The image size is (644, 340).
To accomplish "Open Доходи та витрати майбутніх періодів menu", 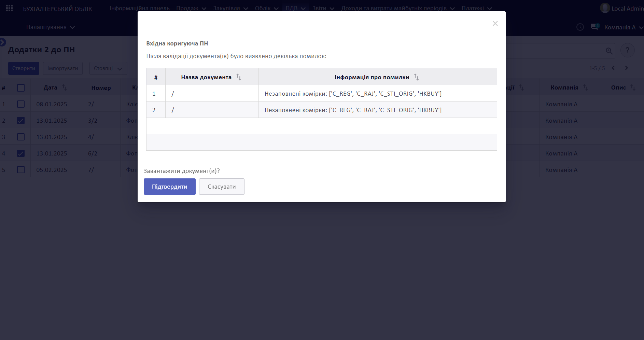I will coord(398,8).
